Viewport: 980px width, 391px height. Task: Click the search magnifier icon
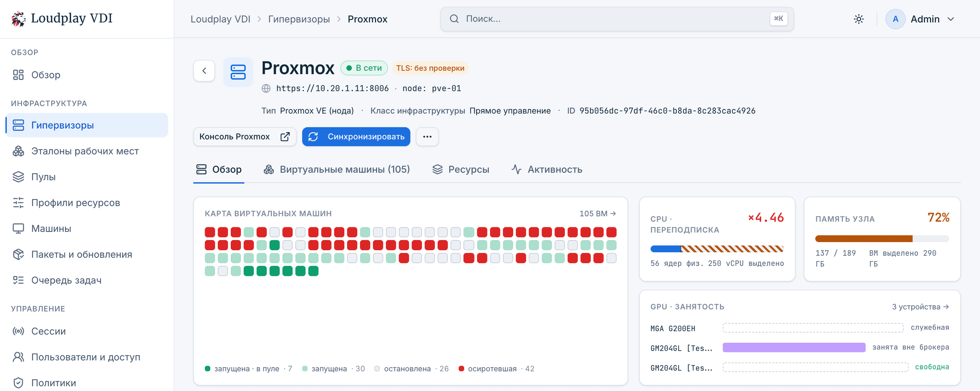pyautogui.click(x=454, y=19)
